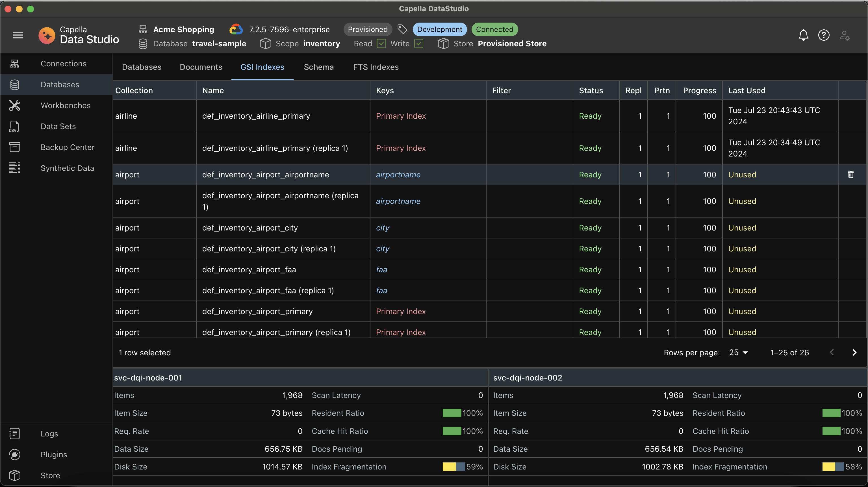Click node-001 Resident Ratio green bar
This screenshot has width=868, height=487.
coord(452,413)
